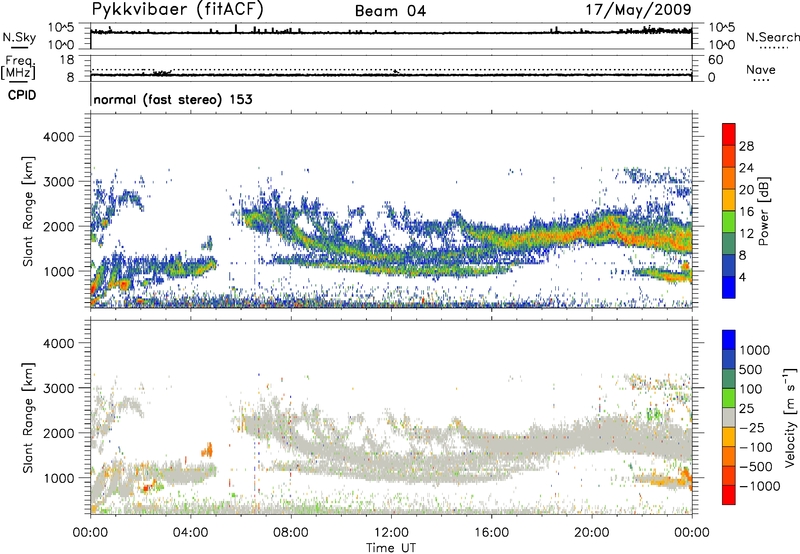Click the Pykkvibaer (fitACF) title
The width and height of the screenshot is (800, 554).
[178, 10]
